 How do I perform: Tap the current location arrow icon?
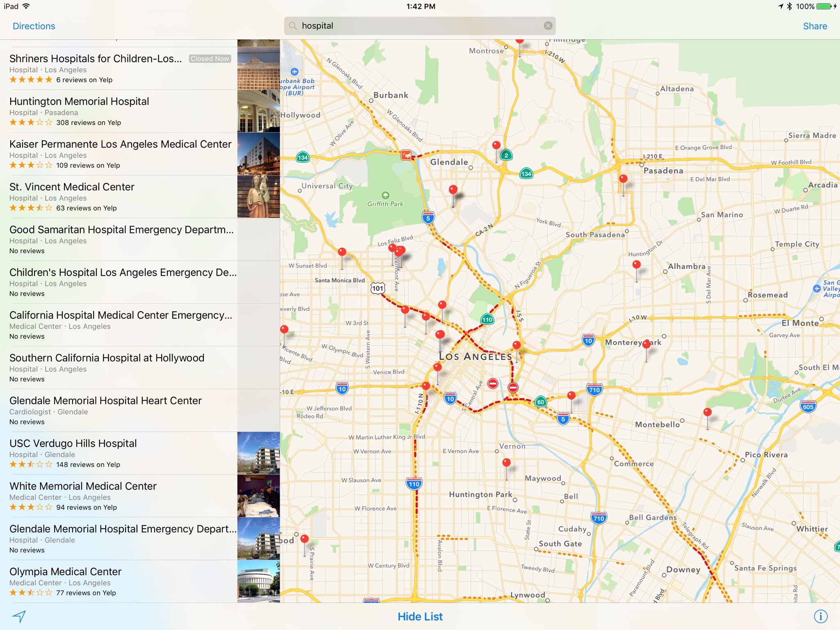[x=19, y=616]
